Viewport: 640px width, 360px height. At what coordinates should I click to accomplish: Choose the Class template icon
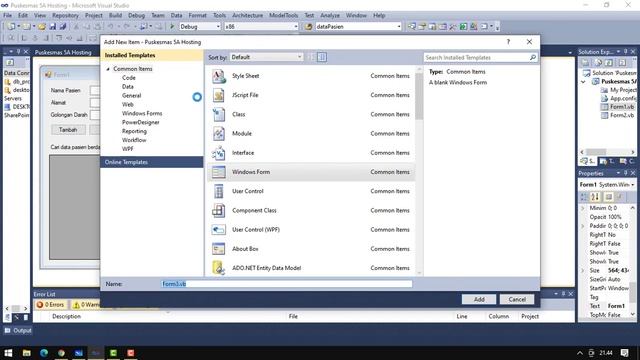(218, 114)
